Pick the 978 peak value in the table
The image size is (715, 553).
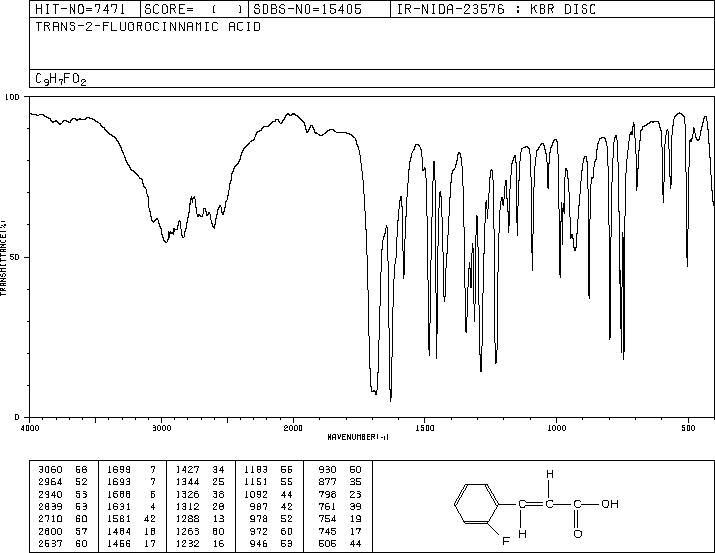tap(259, 519)
